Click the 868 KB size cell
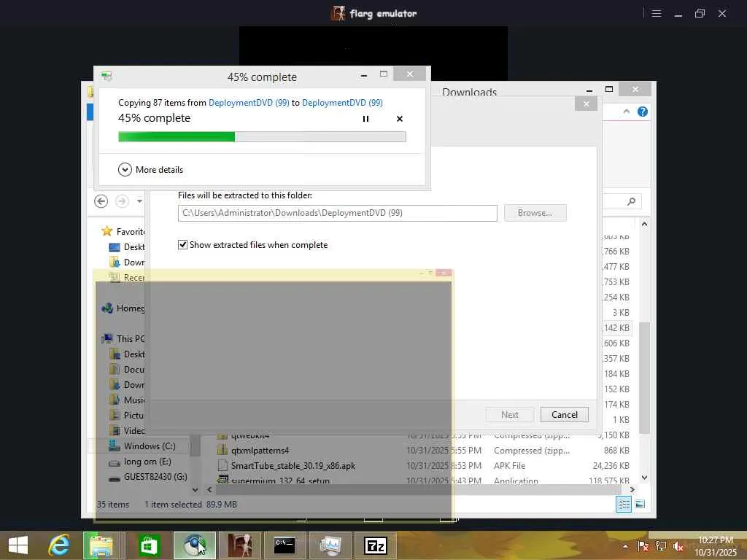 pos(616,451)
